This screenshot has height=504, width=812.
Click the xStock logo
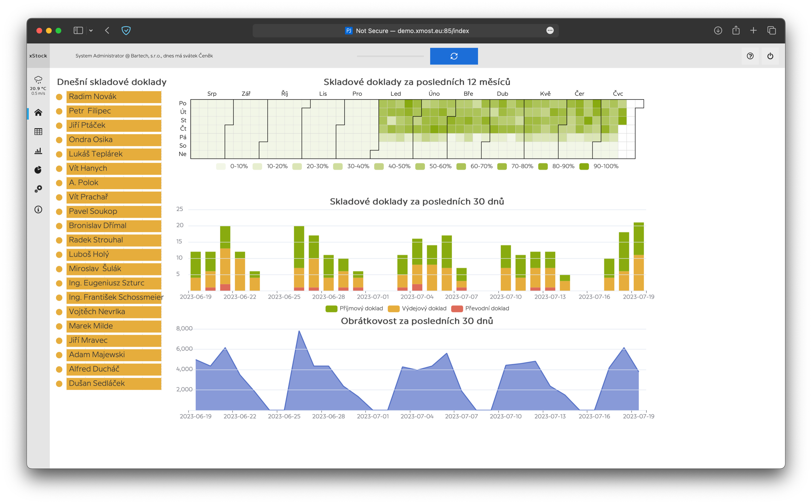38,56
